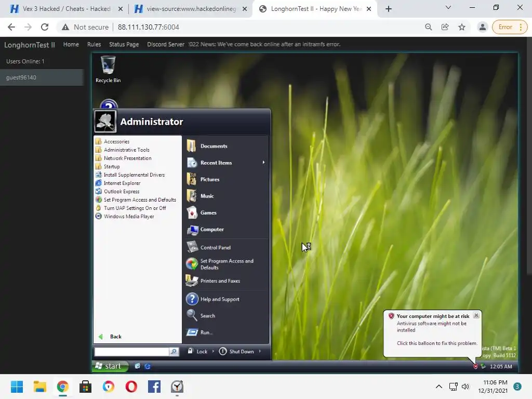Select user guest96140 in the list
The height and width of the screenshot is (399, 532).
42,77
